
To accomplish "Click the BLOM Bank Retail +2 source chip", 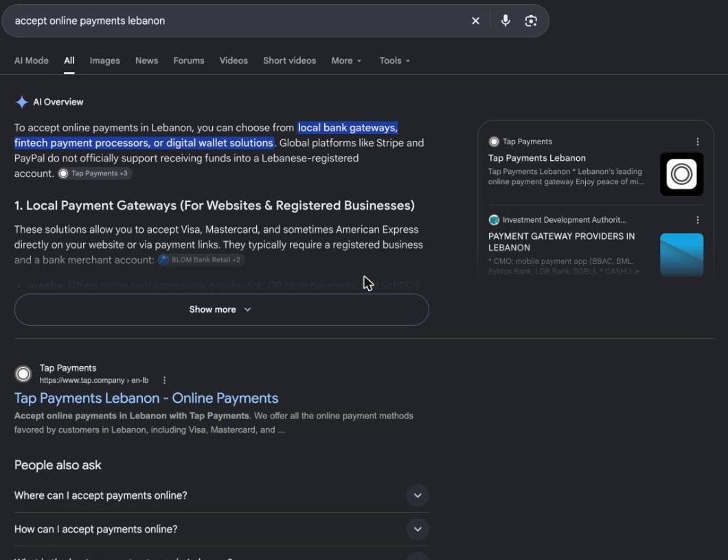I will pos(201,260).
